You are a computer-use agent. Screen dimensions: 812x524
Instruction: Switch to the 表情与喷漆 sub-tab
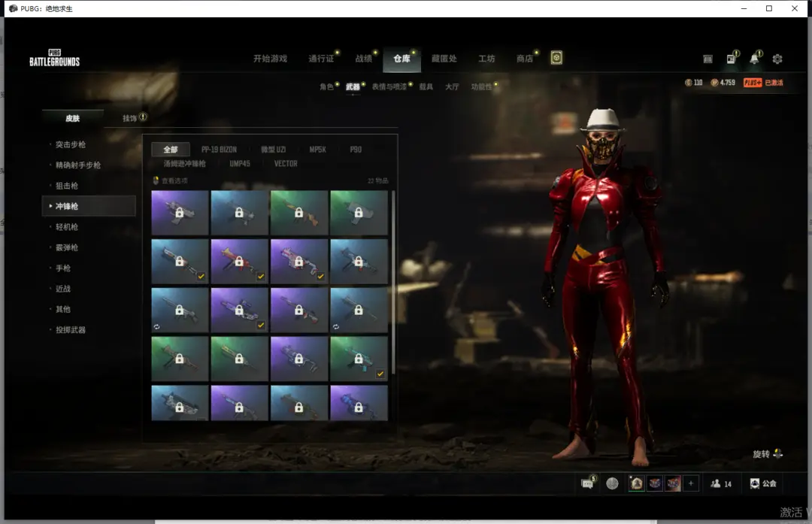[x=389, y=86]
